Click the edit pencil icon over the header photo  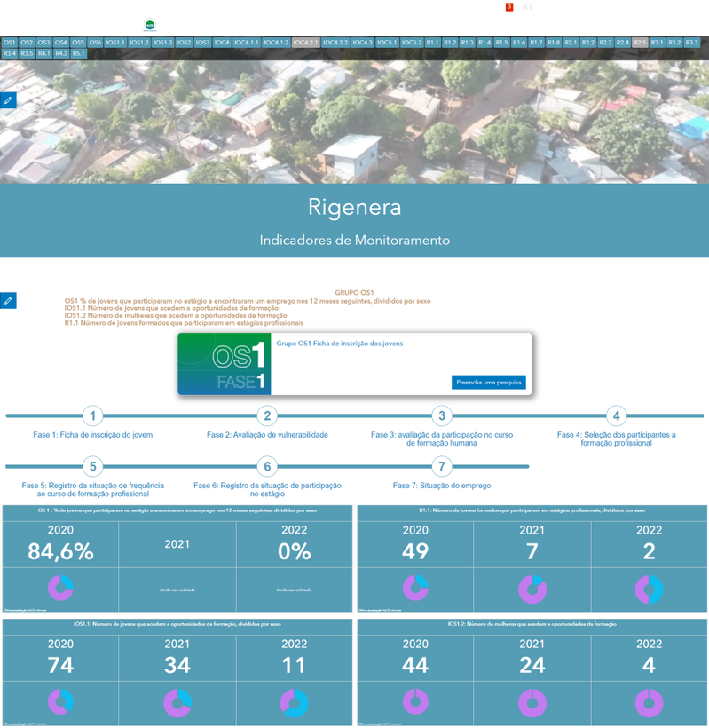(x=8, y=99)
